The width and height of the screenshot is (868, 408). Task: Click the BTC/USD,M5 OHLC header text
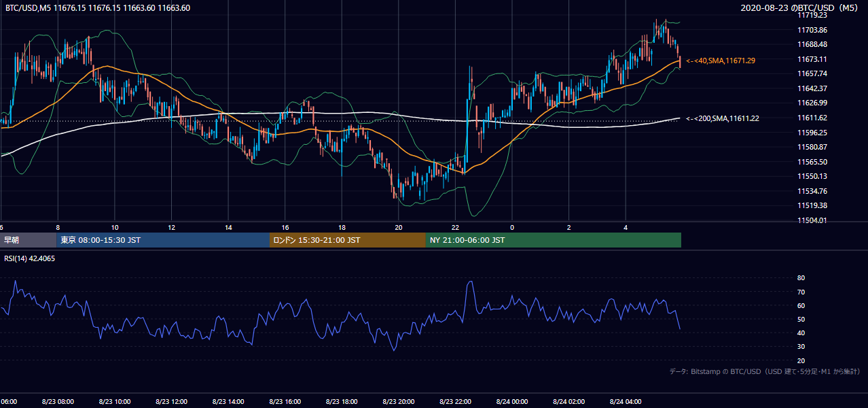click(98, 8)
